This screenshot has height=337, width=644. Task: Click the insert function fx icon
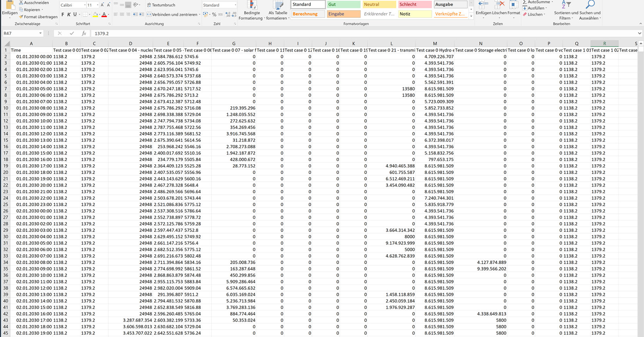[84, 33]
